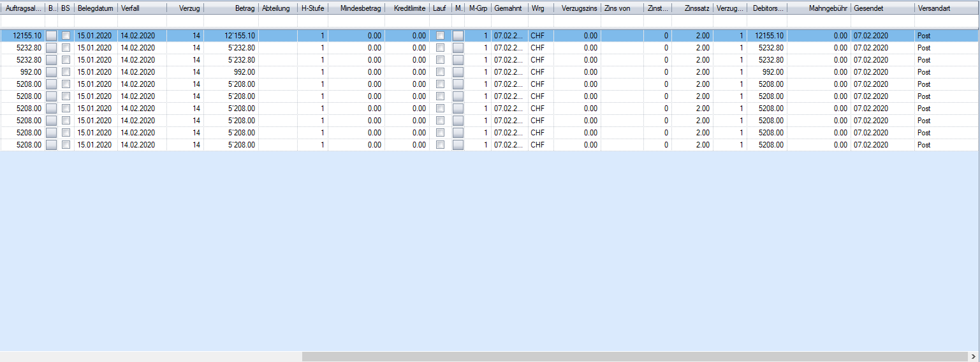The height and width of the screenshot is (362, 980).
Task: Sort by the Verzugszins column header
Action: (577, 8)
